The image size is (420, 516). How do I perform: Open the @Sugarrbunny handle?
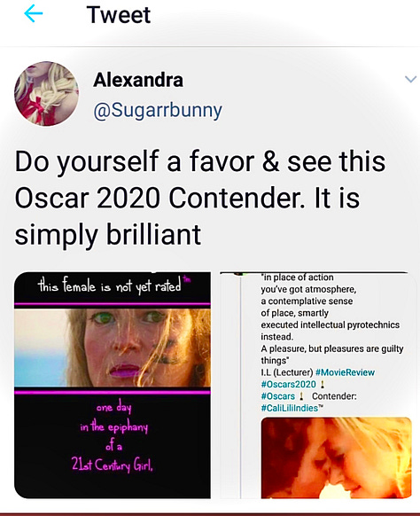[x=158, y=110]
